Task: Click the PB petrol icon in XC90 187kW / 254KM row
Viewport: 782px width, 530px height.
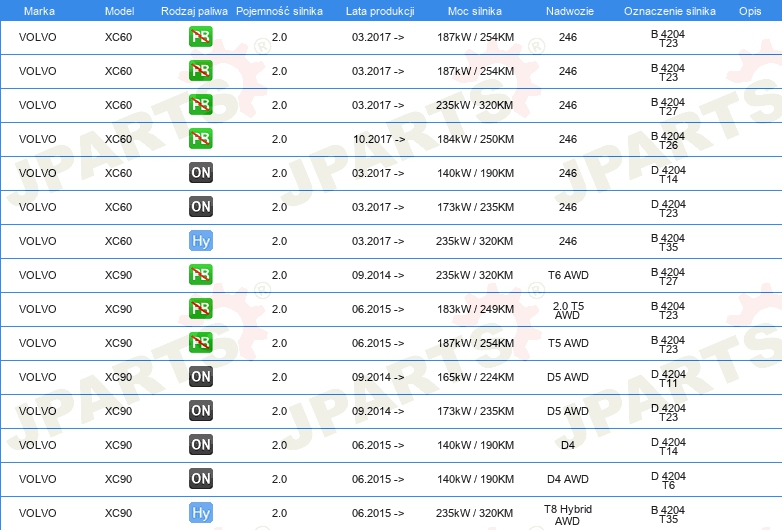Action: [x=200, y=343]
